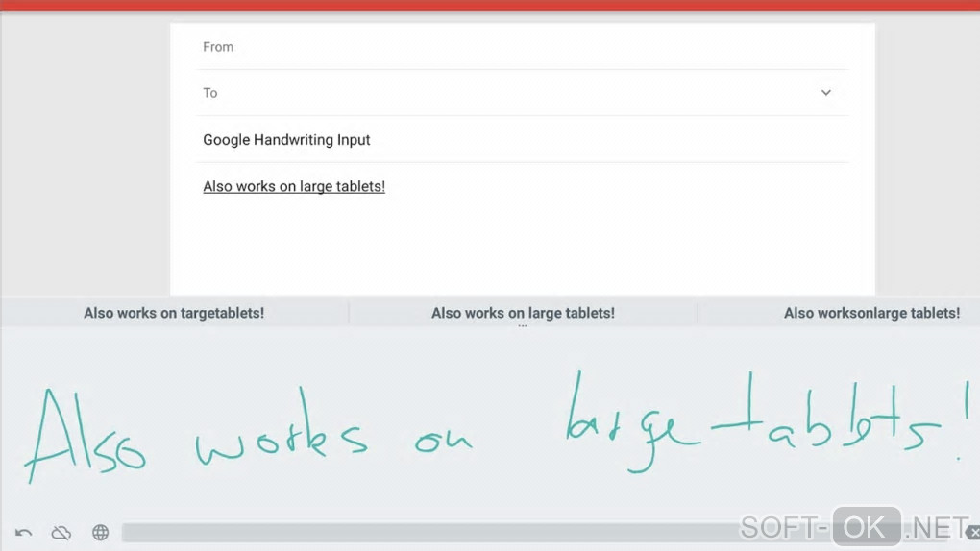Viewport: 980px width, 551px height.
Task: Toggle the crossed-out cloud recognition icon
Action: (61, 533)
